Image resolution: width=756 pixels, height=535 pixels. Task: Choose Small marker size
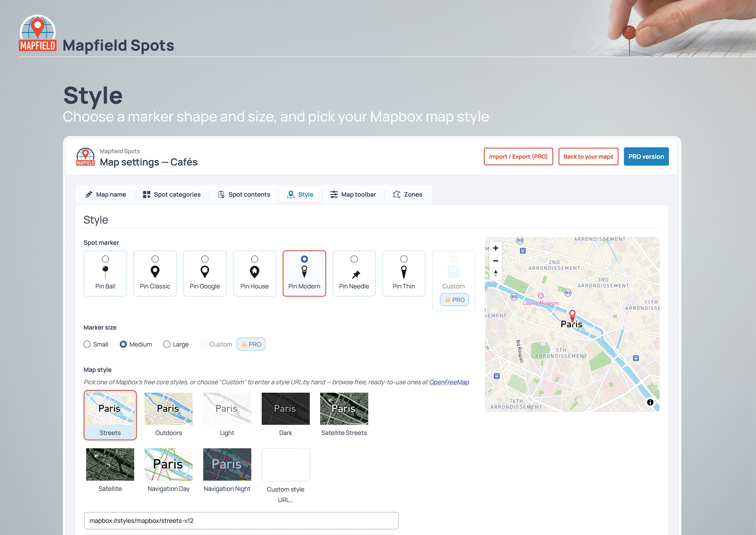click(x=87, y=344)
